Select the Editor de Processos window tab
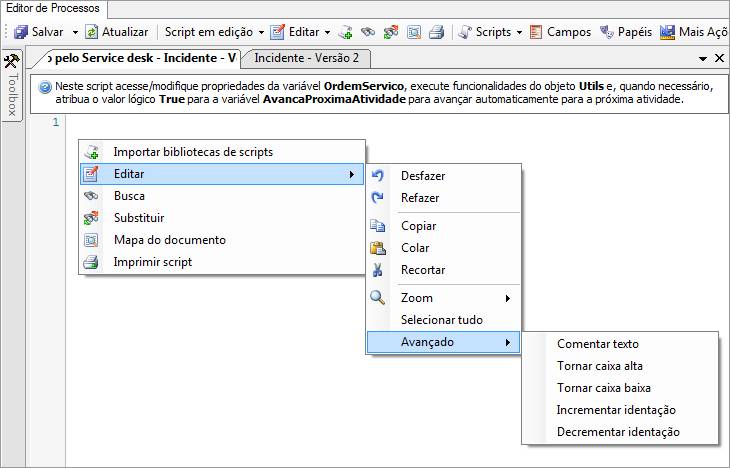This screenshot has height=468, width=730. 53,8
